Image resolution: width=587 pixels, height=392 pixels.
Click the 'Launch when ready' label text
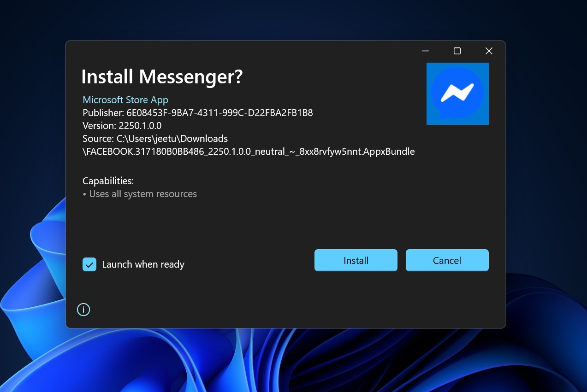point(143,264)
